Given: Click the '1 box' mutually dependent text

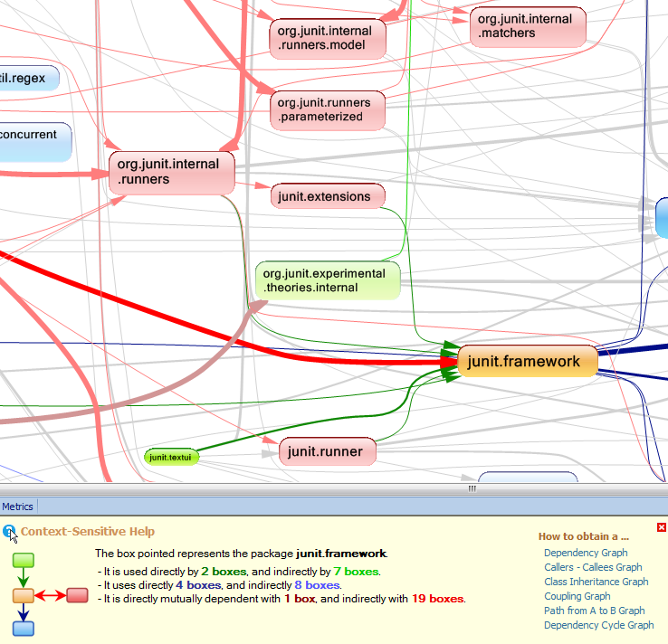Looking at the screenshot, I should [x=300, y=599].
